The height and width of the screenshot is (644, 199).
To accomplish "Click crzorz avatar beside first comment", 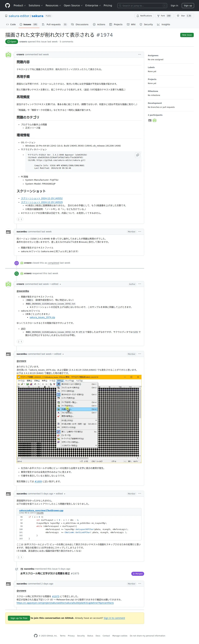I will [x=9, y=55].
